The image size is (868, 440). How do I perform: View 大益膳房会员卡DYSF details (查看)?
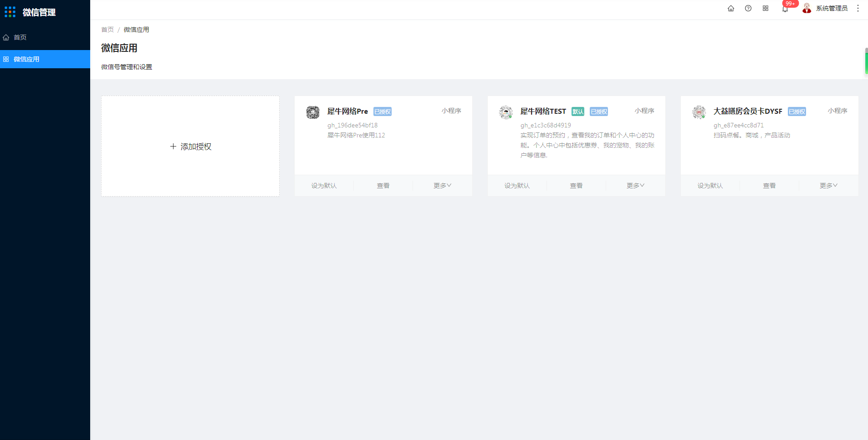click(x=770, y=186)
